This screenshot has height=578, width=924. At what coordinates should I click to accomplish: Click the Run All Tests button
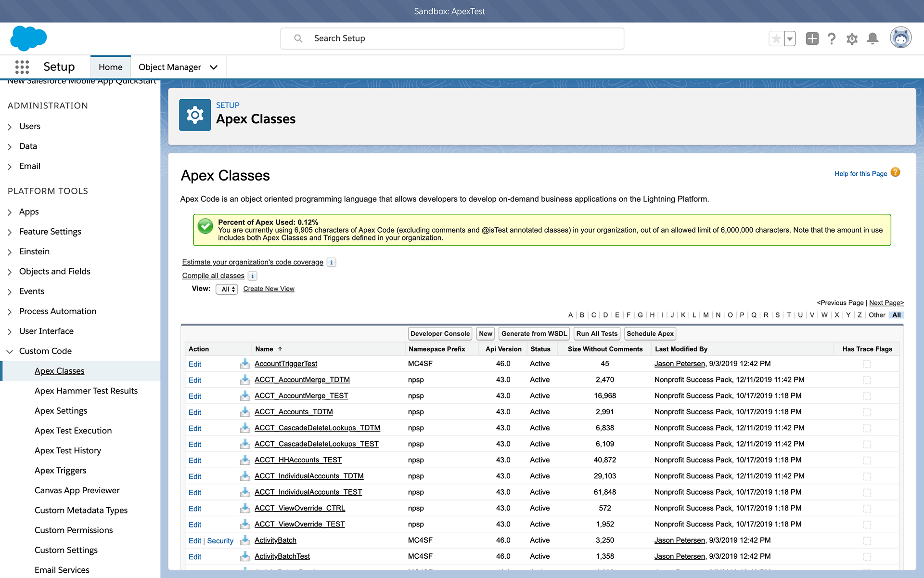(x=596, y=334)
